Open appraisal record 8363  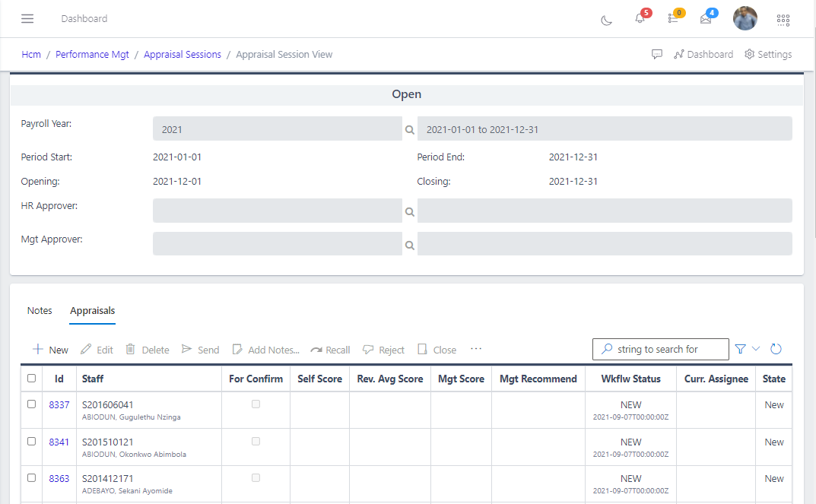59,478
